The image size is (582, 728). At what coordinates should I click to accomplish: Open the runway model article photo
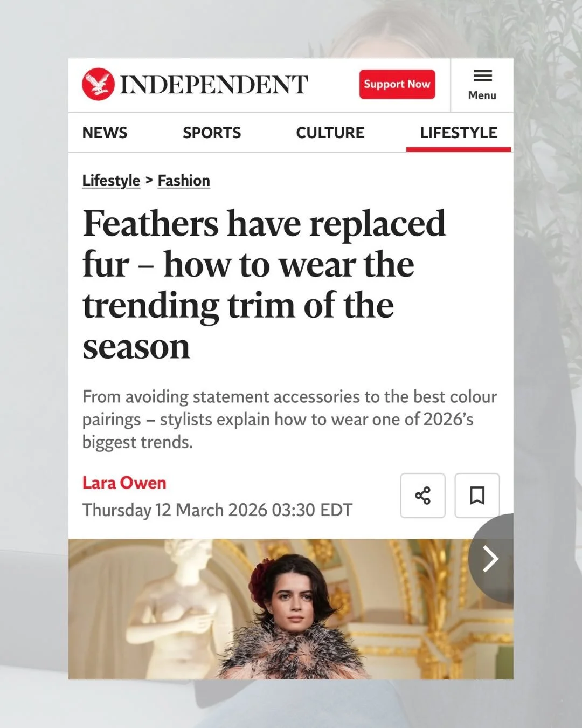(x=291, y=608)
